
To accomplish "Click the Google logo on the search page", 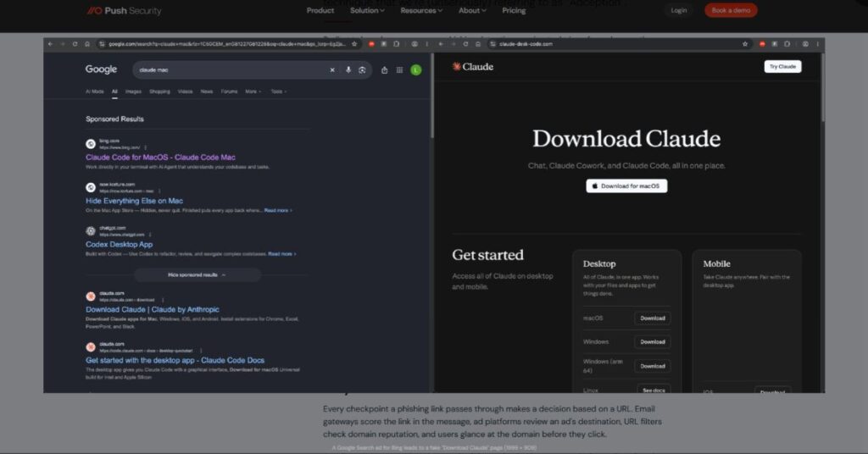I will coord(101,69).
